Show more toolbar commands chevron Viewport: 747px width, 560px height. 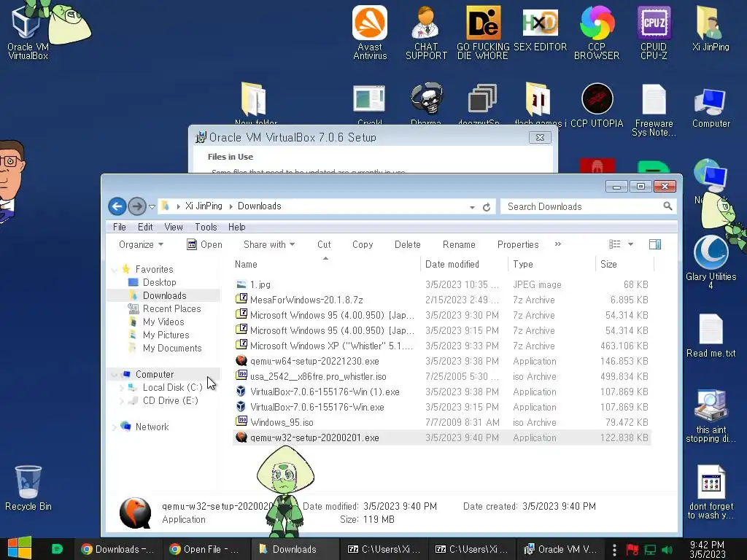click(558, 244)
